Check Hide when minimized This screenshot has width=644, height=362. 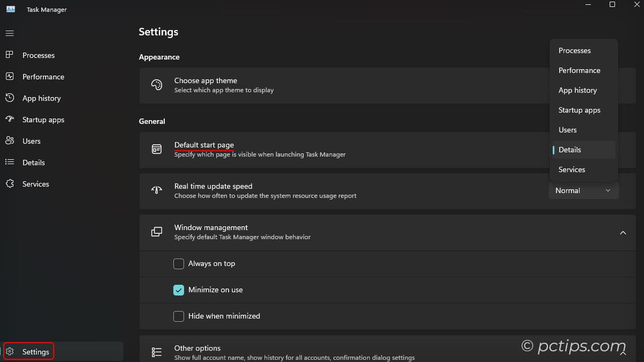[178, 316]
